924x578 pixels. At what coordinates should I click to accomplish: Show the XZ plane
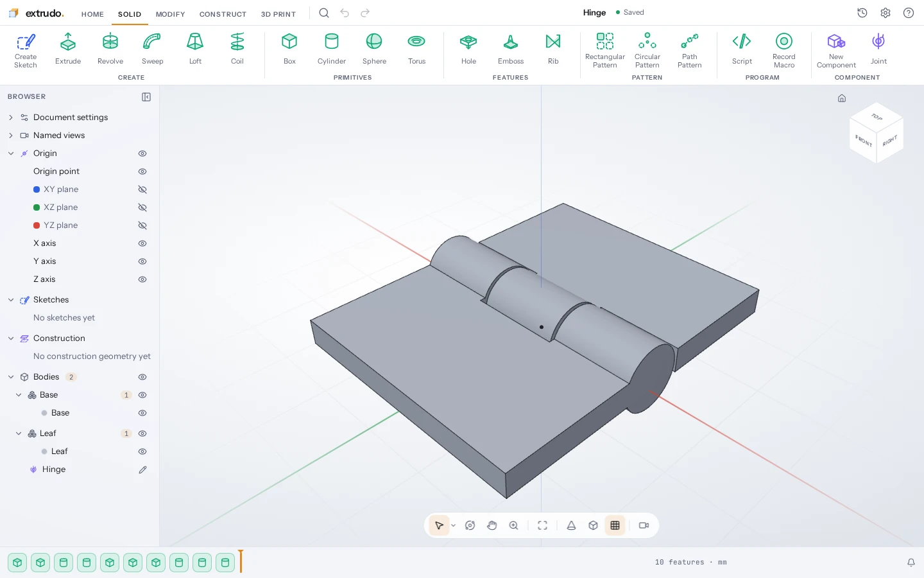click(x=142, y=207)
